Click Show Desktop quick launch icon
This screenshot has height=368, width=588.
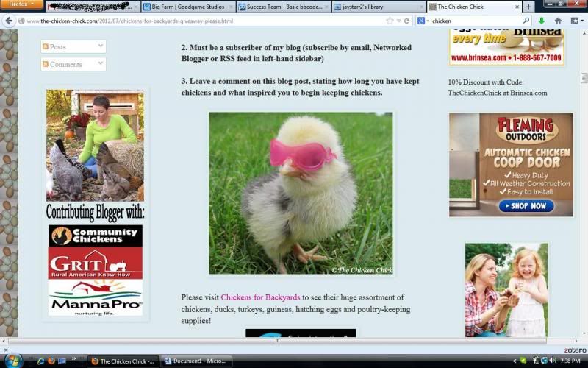pyautogui.click(x=62, y=361)
